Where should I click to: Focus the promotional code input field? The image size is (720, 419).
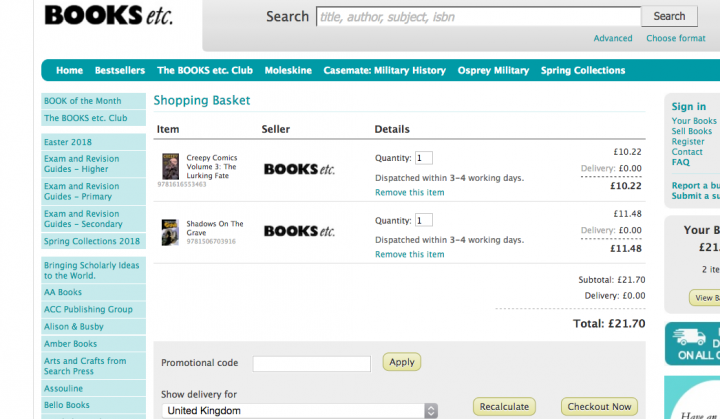(x=311, y=363)
